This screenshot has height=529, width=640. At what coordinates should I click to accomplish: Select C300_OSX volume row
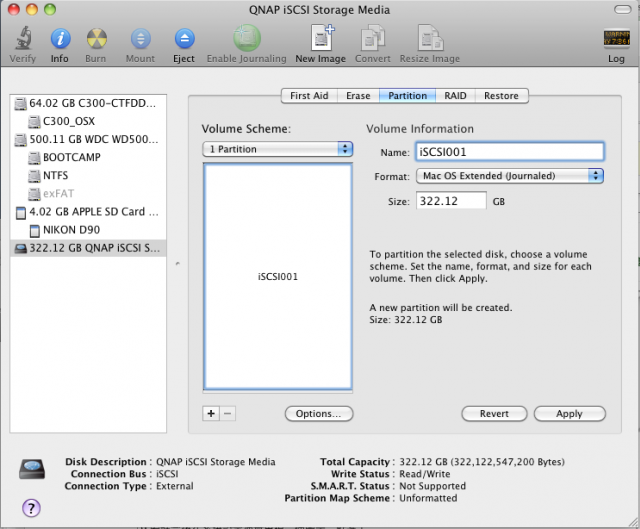pyautogui.click(x=88, y=122)
